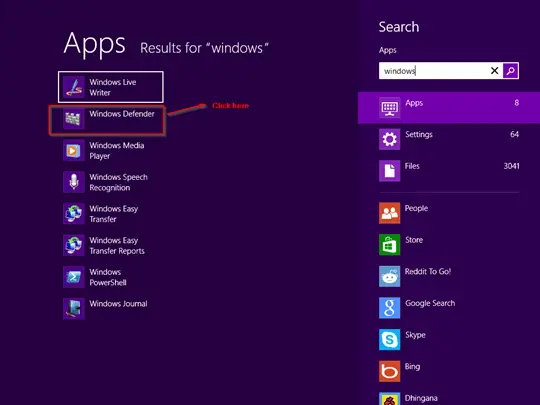The height and width of the screenshot is (405, 540).
Task: Select the Reddit To Go! icon
Action: (x=390, y=277)
